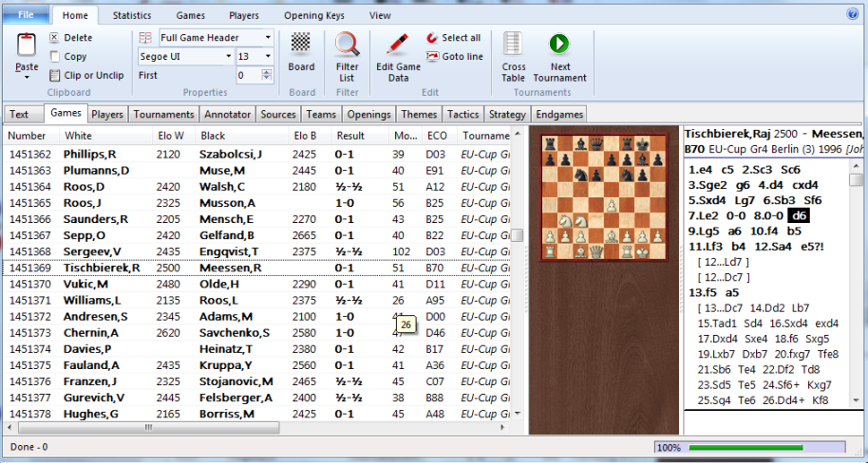This screenshot has width=868, height=463.
Task: Click the games list horizontal scrollbar thumb
Action: (149, 428)
